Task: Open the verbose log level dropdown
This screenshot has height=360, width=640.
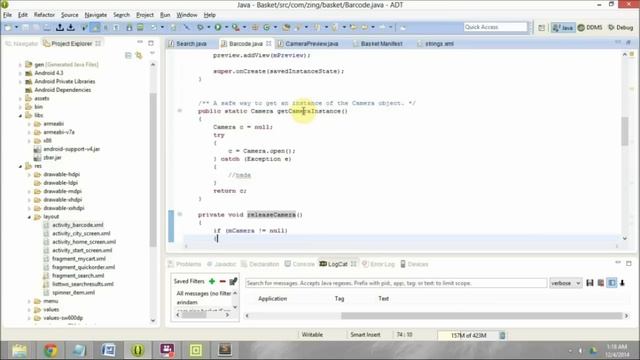Action: (x=565, y=283)
